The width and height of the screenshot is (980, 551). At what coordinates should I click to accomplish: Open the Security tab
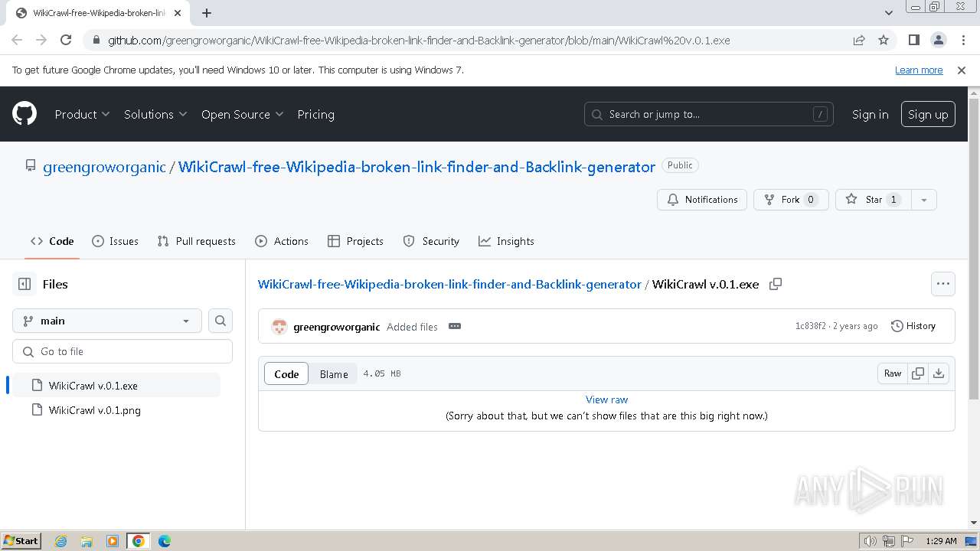(431, 241)
